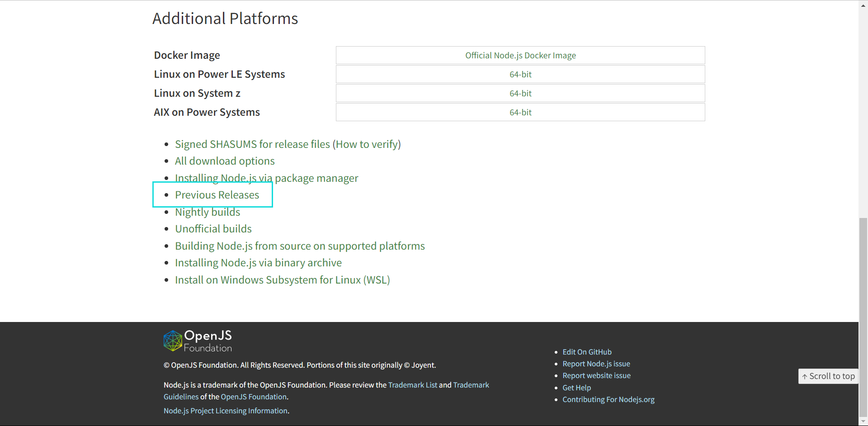Download 64-bit for Linux on System z
The image size is (868, 426).
point(520,93)
